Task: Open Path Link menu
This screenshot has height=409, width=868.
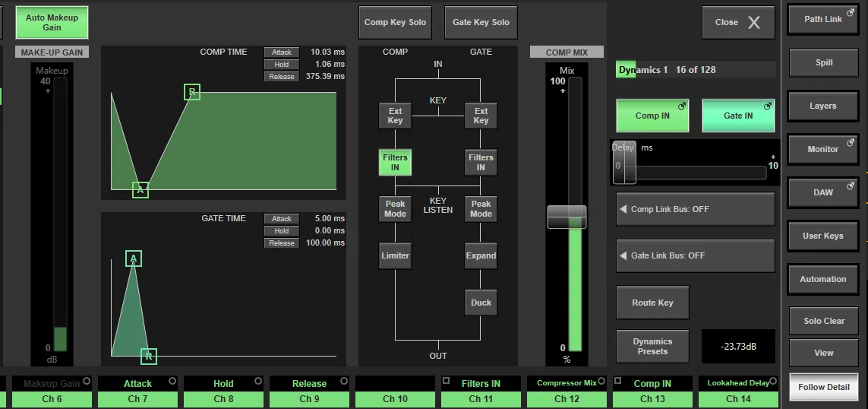Action: pyautogui.click(x=823, y=20)
